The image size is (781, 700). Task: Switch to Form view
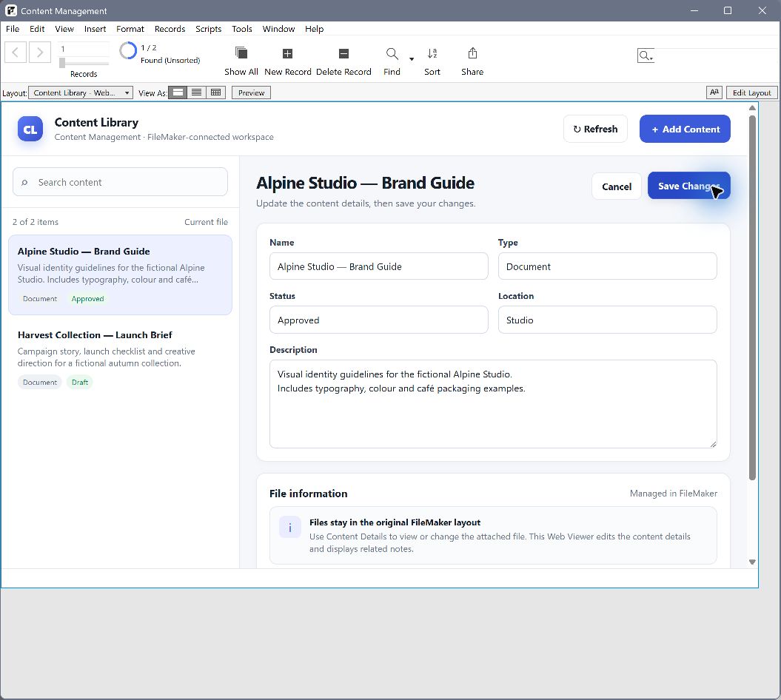coord(178,92)
